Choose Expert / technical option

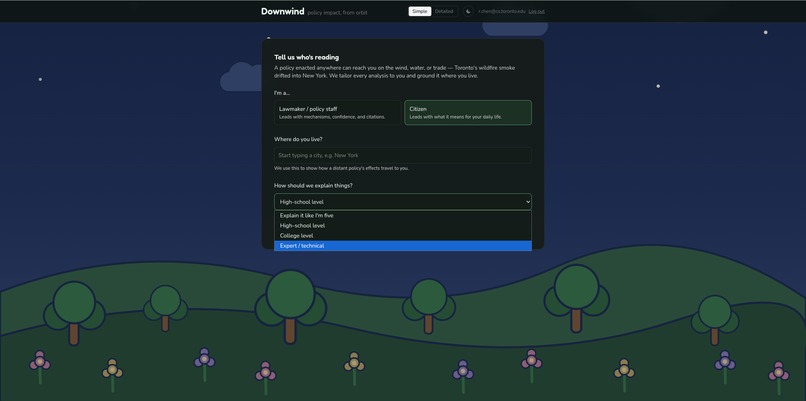402,246
